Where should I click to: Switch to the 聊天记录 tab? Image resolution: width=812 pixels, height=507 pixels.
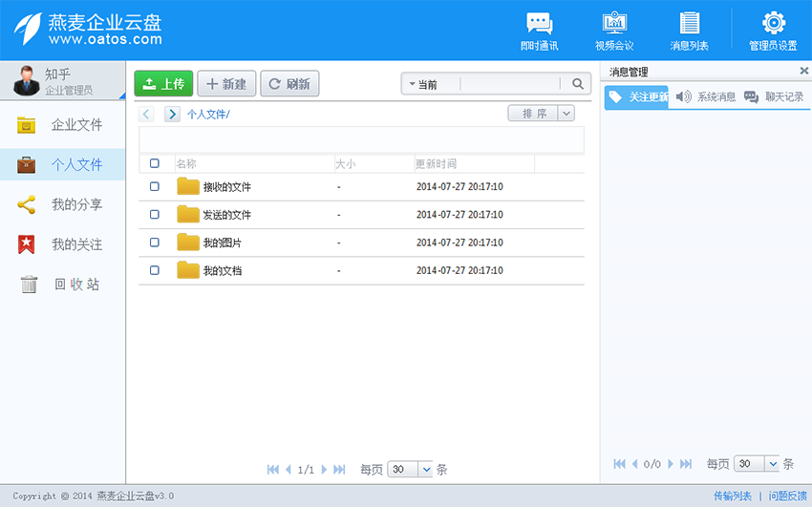tap(774, 97)
